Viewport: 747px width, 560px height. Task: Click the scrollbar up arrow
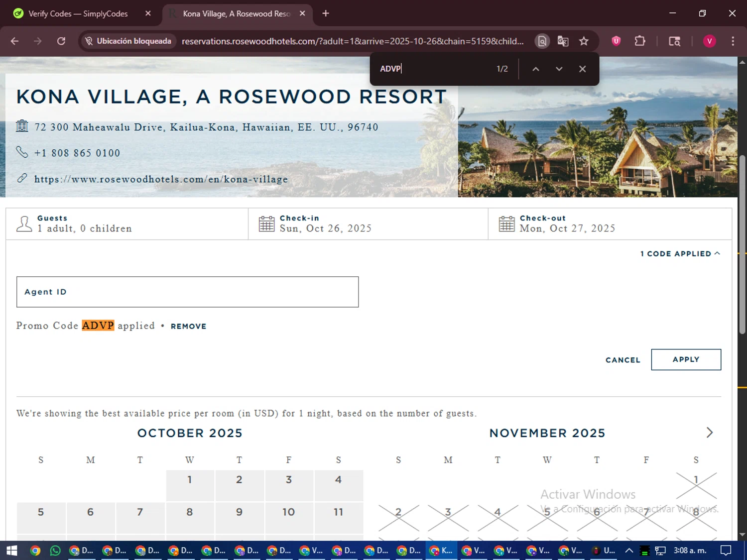pos(742,62)
